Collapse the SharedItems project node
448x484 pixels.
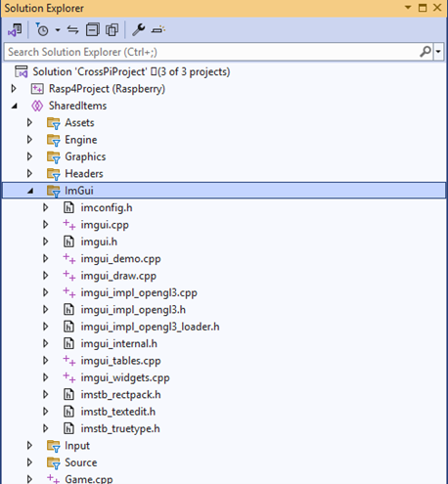[15, 106]
